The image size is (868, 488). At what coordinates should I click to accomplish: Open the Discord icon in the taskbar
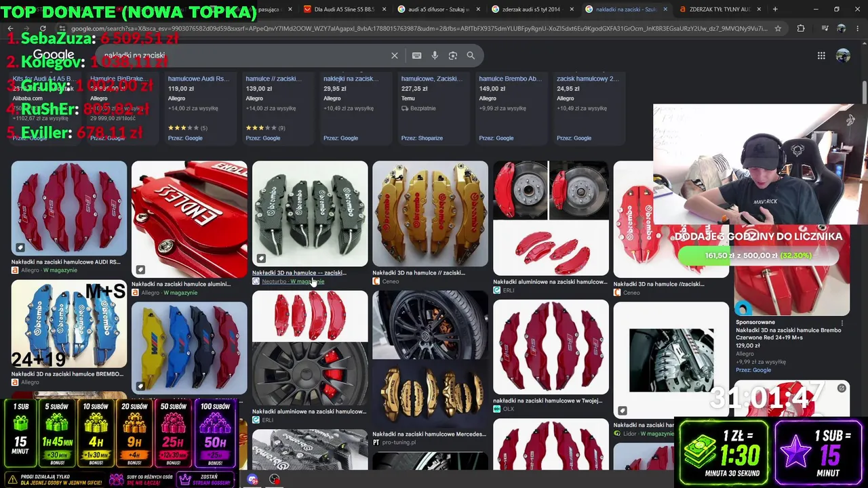tap(252, 480)
